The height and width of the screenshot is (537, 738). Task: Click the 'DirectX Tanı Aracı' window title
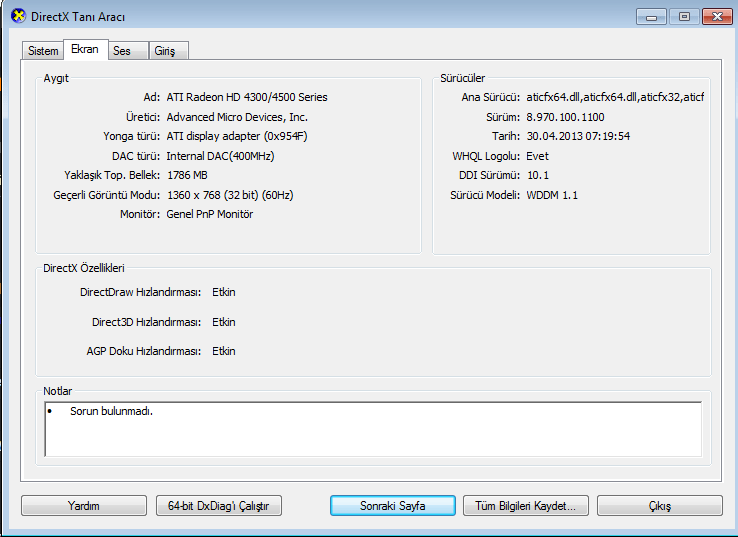[78, 17]
